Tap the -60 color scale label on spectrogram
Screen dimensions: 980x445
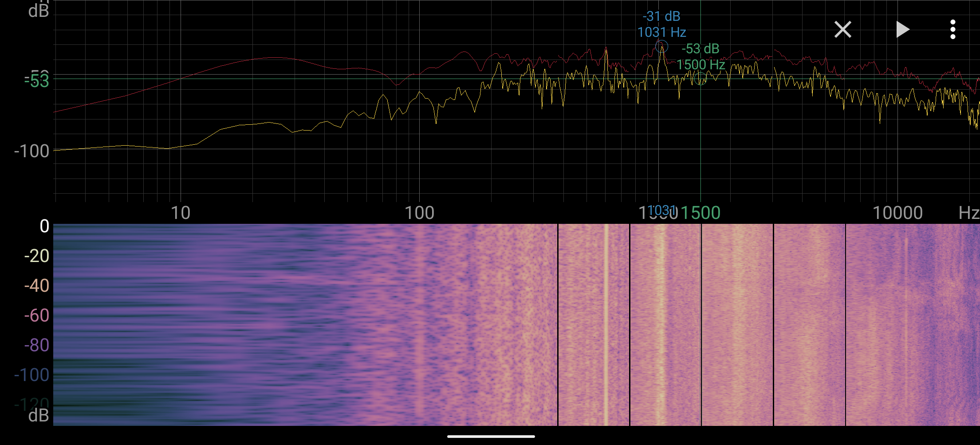pyautogui.click(x=37, y=315)
